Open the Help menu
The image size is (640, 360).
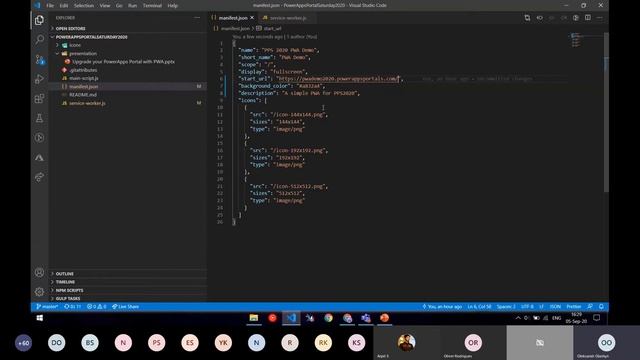[x=173, y=5]
